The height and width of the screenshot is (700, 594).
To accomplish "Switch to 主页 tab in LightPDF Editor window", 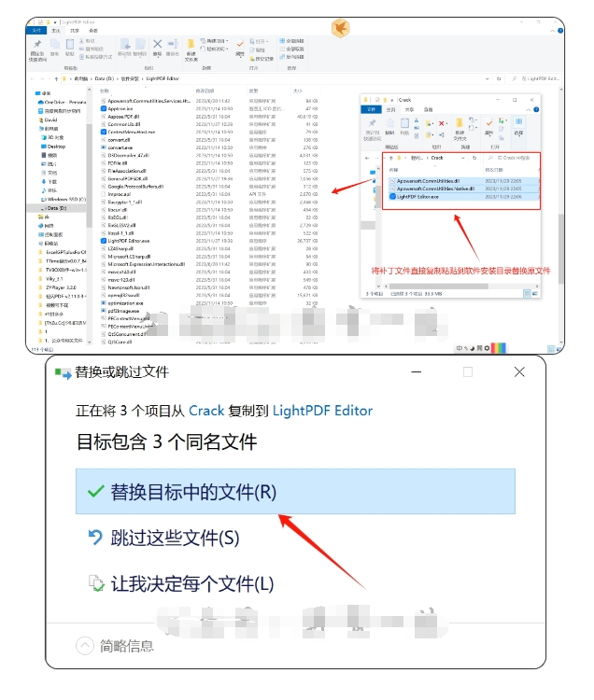I will [x=56, y=31].
